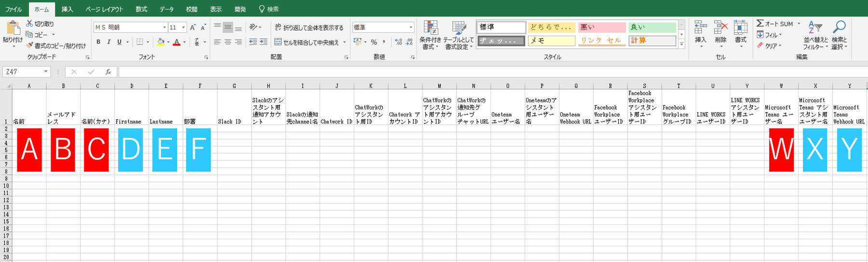
Task: Expand the fill color dropdown arrow
Action: coord(168,42)
